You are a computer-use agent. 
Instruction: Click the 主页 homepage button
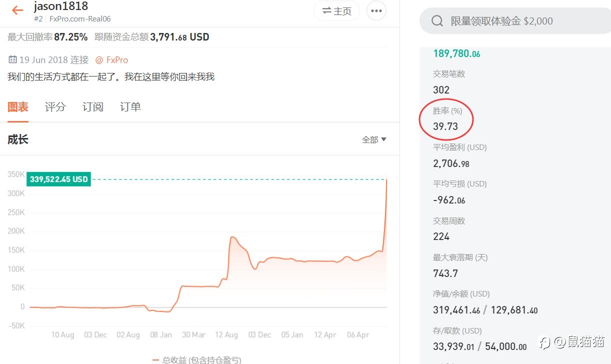point(336,11)
